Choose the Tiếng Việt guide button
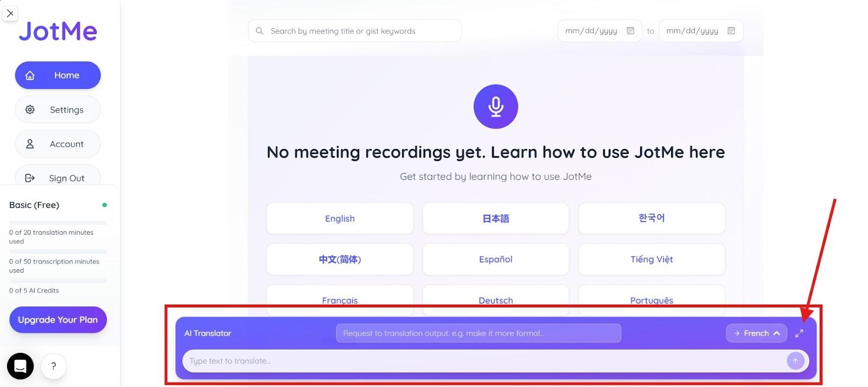This screenshot has height=387, width=868. point(652,260)
